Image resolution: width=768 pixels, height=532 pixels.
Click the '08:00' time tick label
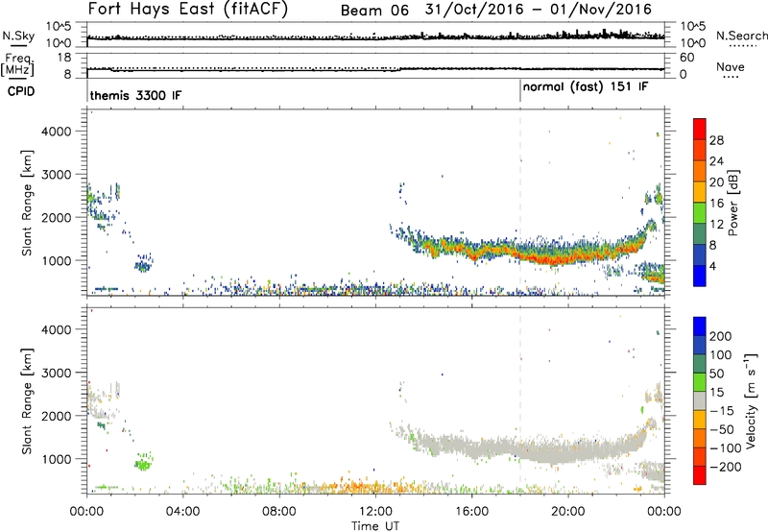point(279,512)
